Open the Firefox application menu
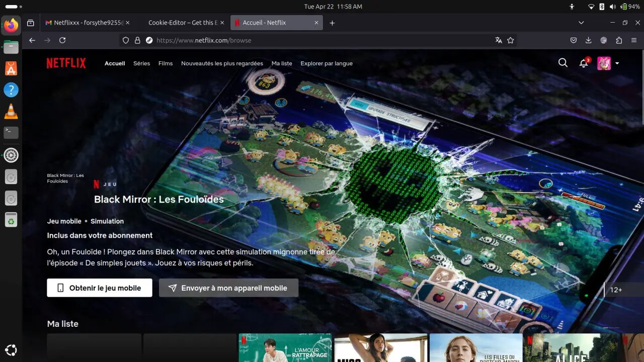 coord(634,40)
